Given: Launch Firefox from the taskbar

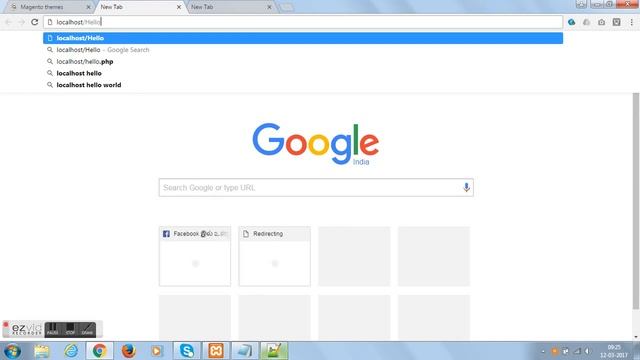Looking at the screenshot, I should tap(129, 351).
